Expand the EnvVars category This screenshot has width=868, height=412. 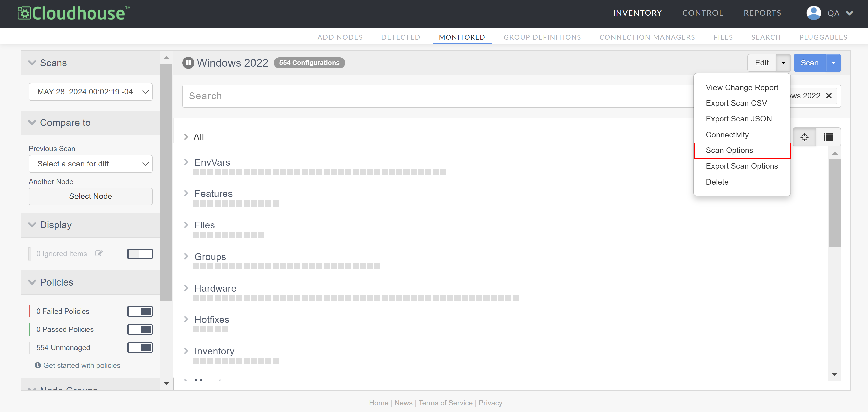186,162
